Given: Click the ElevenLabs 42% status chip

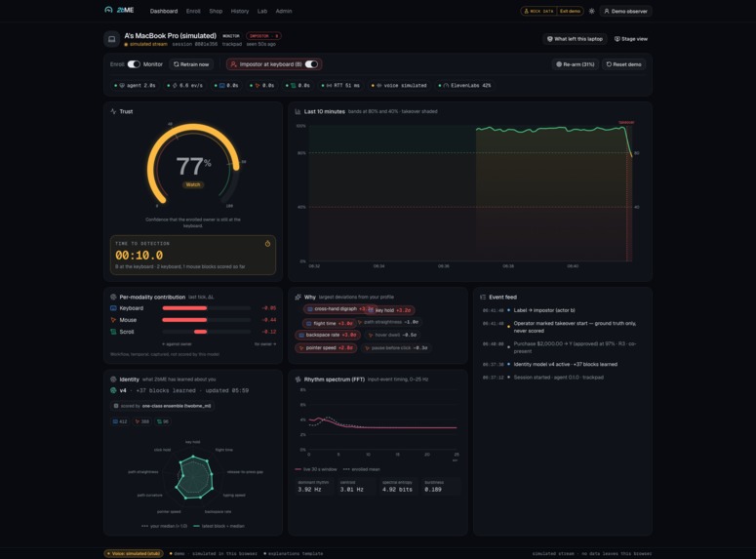Looking at the screenshot, I should pyautogui.click(x=464, y=86).
